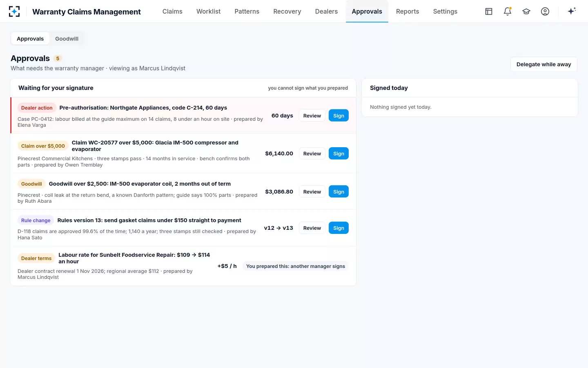The width and height of the screenshot is (588, 368).
Task: Open the layout panel icon in header
Action: pos(489,11)
